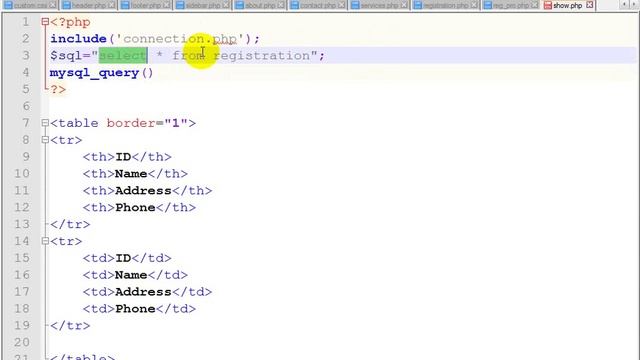
Task: Switch to the custom.css tab
Action: pyautogui.click(x=29, y=5)
